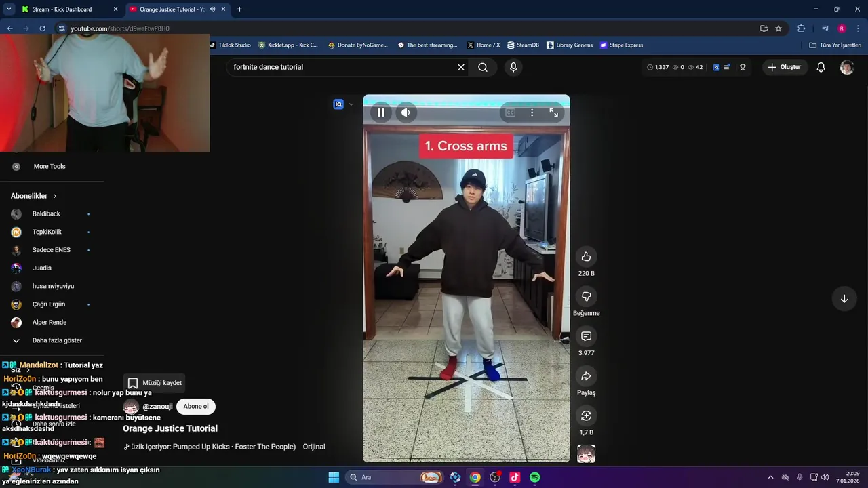Open the Library Genesis bookmark
The width and height of the screenshot is (868, 488).
(x=569, y=45)
